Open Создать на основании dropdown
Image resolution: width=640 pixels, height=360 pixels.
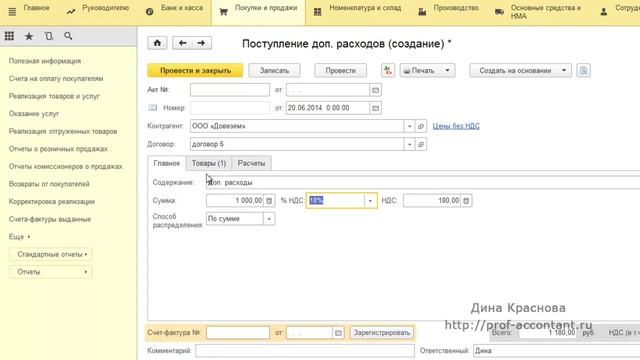520,70
